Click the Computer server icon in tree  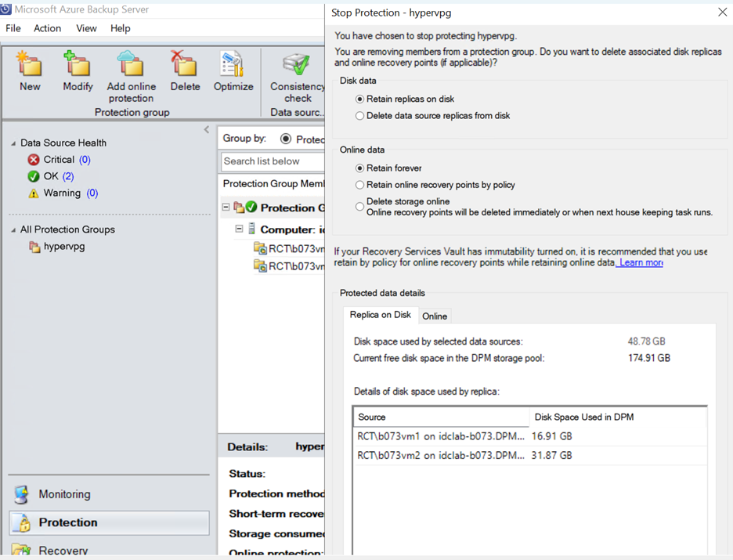coord(251,229)
